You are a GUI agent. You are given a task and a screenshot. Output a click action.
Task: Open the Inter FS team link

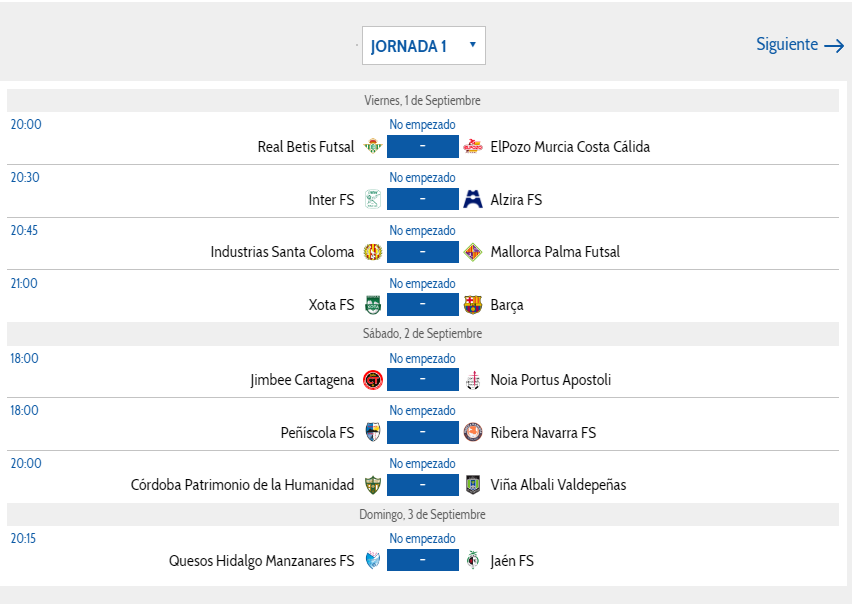331,200
